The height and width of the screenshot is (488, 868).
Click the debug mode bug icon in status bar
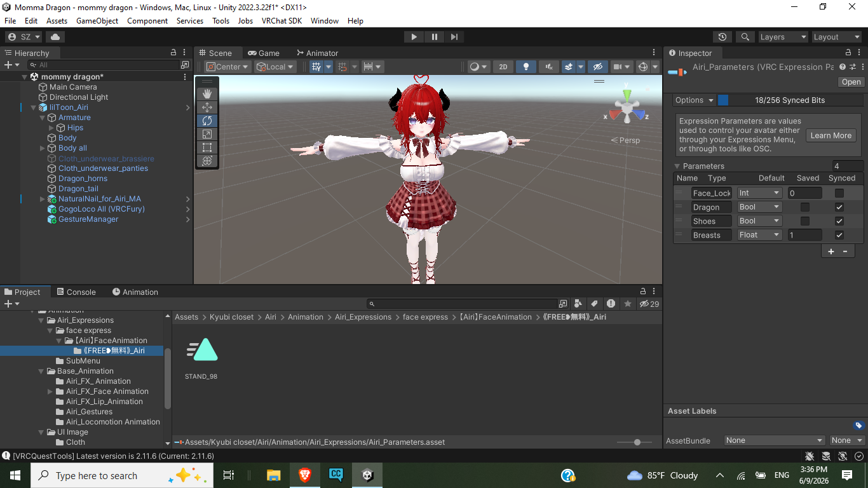click(810, 456)
